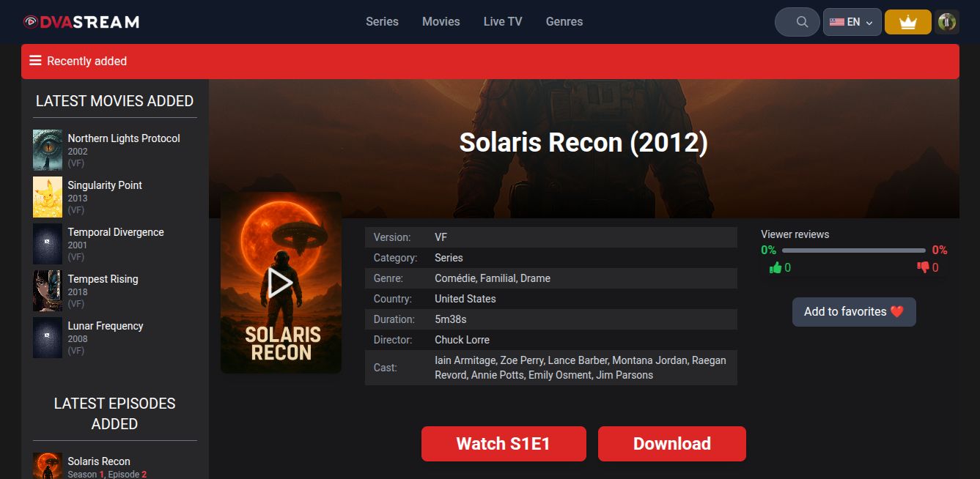Toggle Add to favorites heart button
980x479 pixels.
[x=854, y=312]
